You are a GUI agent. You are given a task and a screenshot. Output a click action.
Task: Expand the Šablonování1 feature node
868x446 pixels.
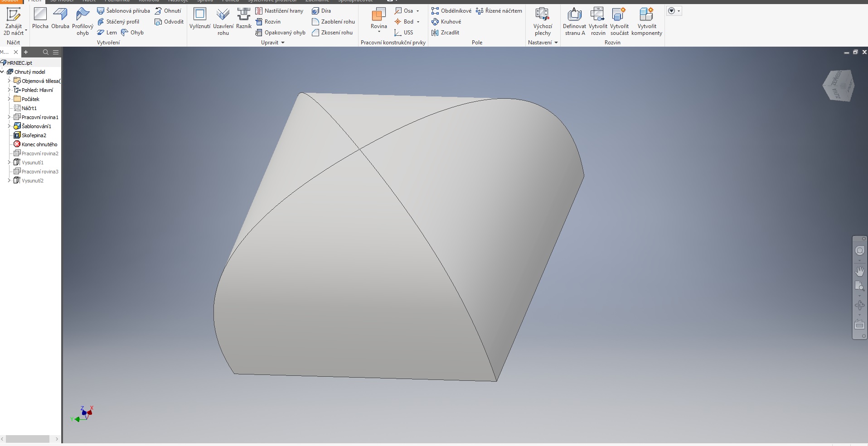tap(9, 126)
